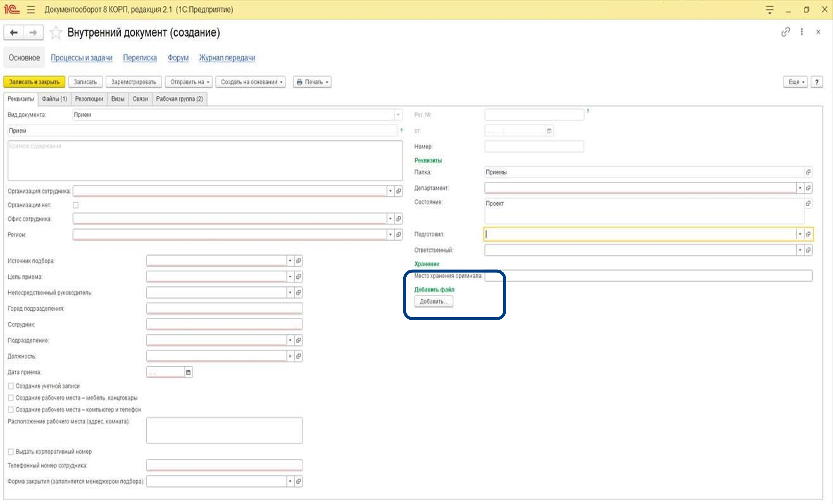
Task: Open Процессы и задачи link
Action: [82, 58]
